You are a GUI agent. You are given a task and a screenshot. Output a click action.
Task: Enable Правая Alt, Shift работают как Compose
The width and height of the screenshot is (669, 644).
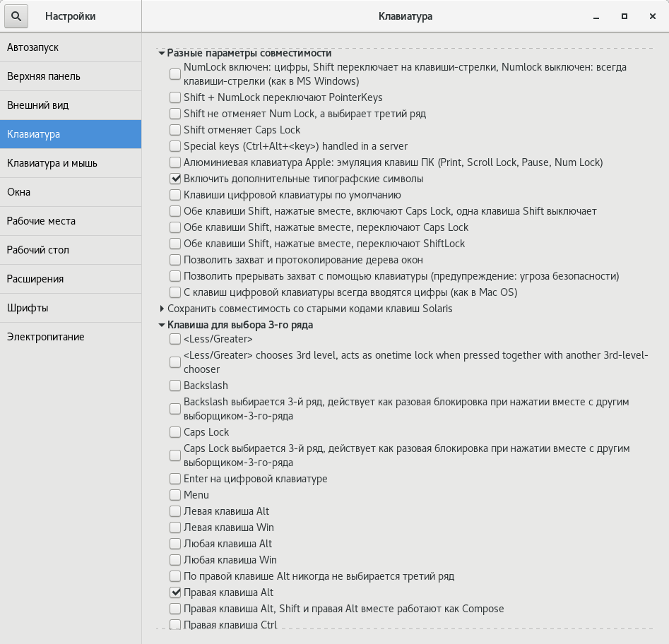[175, 609]
